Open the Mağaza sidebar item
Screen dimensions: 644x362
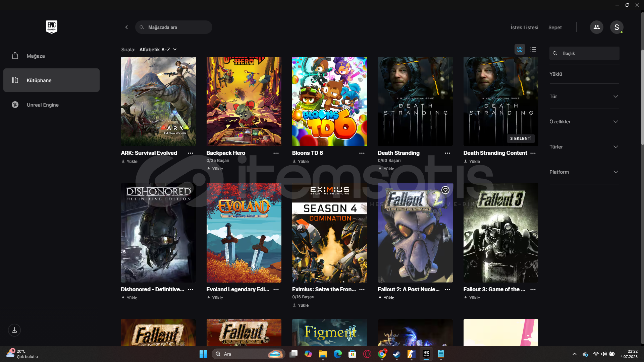click(x=51, y=56)
